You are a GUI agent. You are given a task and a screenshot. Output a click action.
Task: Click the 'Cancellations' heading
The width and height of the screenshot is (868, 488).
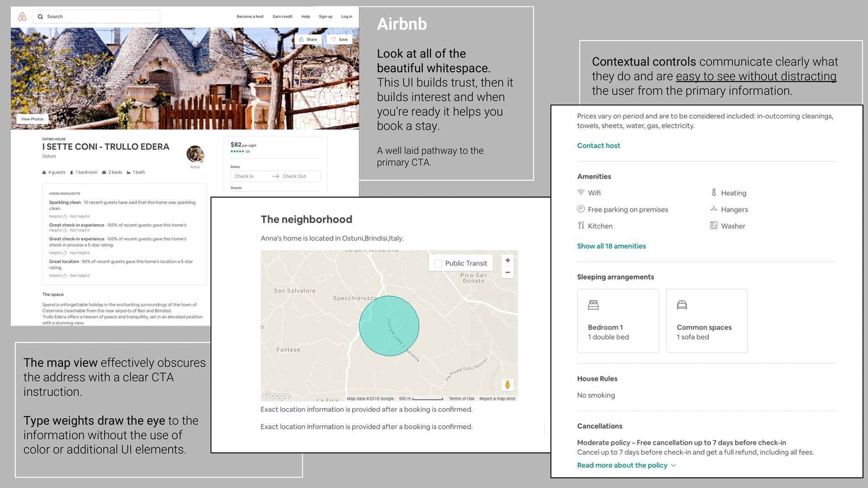tap(599, 426)
